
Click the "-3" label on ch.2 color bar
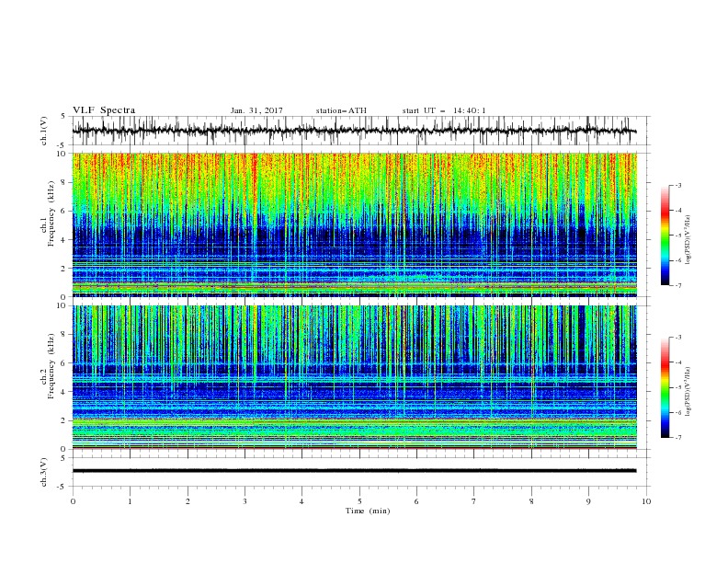tap(677, 338)
